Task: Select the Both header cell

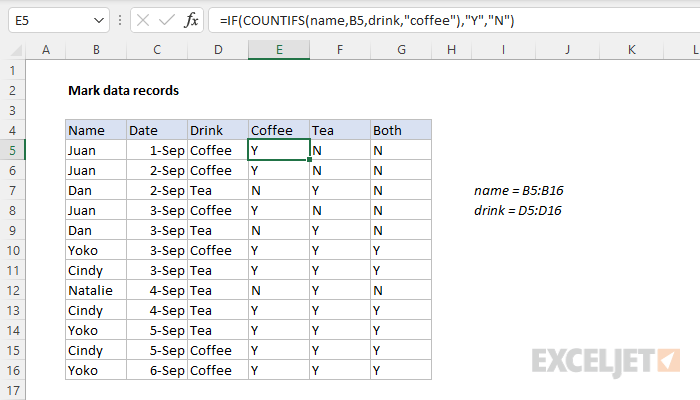Action: 400,130
